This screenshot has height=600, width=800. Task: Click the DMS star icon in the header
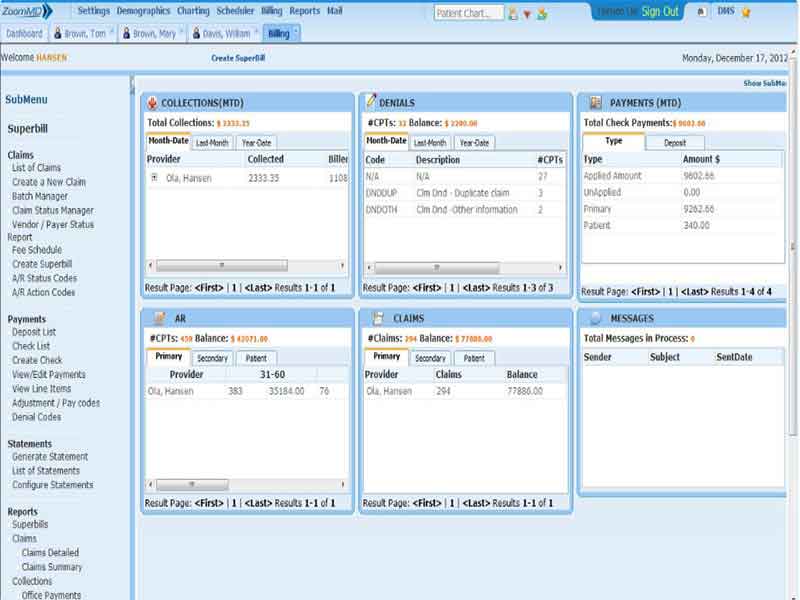[x=746, y=13]
